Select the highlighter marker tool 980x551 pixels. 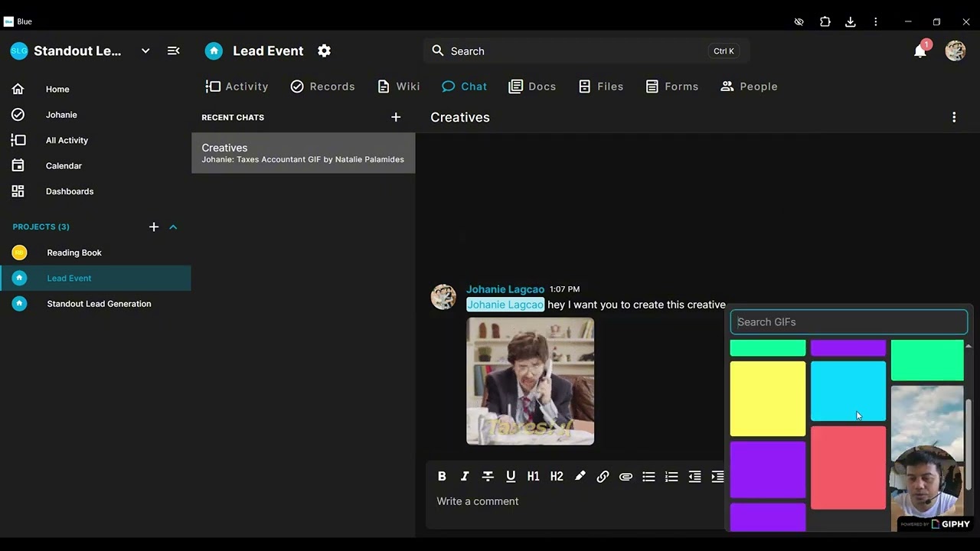pos(580,476)
